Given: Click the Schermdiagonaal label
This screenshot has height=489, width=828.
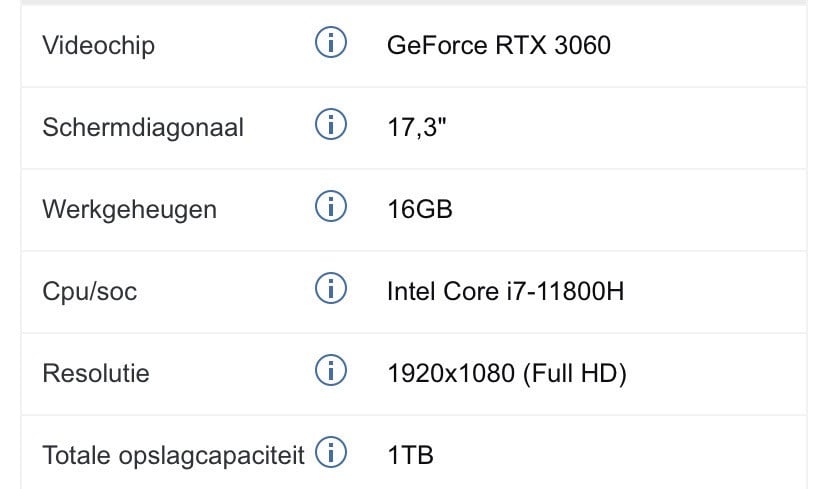Looking at the screenshot, I should tap(143, 128).
